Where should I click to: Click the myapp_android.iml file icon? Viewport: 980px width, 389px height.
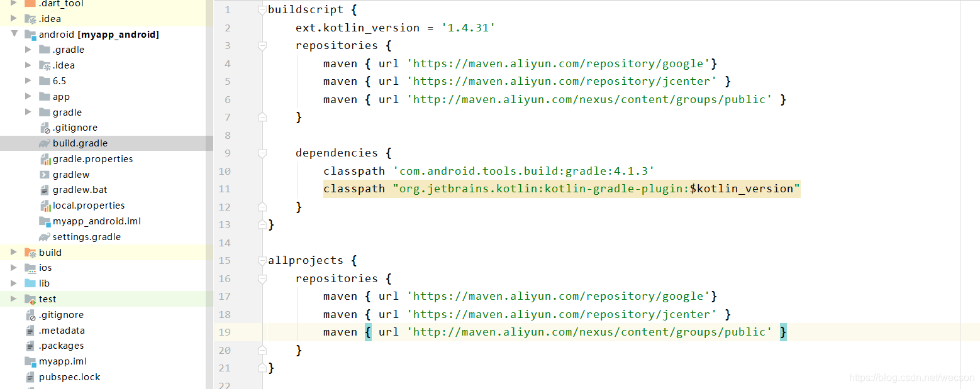click(45, 221)
